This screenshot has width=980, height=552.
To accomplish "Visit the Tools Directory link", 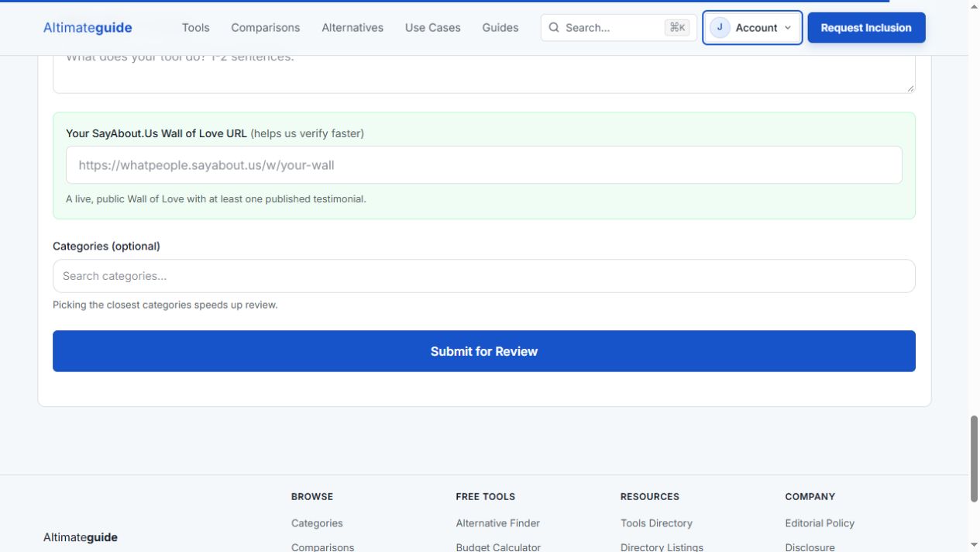I will [x=656, y=523].
